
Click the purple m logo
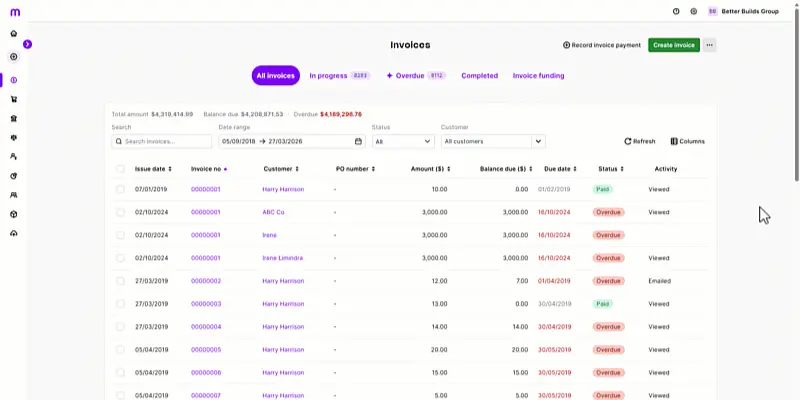pyautogui.click(x=15, y=12)
